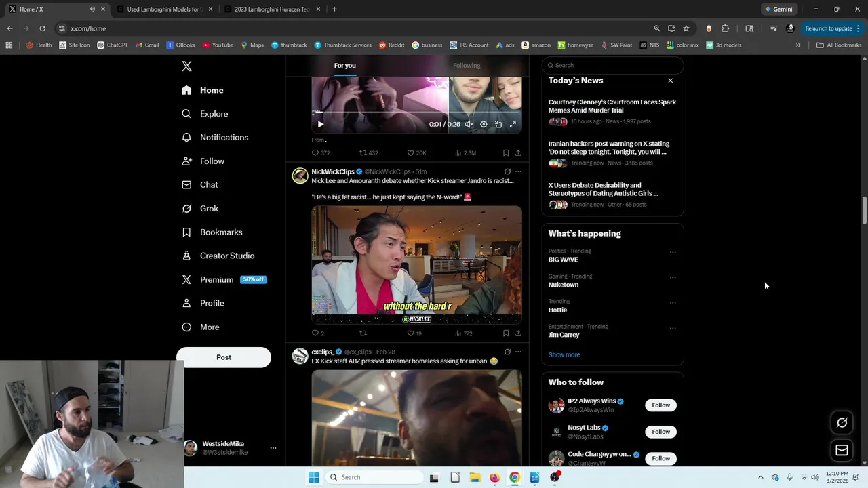Viewport: 868px width, 488px height.
Task: Open Notifications in the sidebar
Action: point(215,138)
